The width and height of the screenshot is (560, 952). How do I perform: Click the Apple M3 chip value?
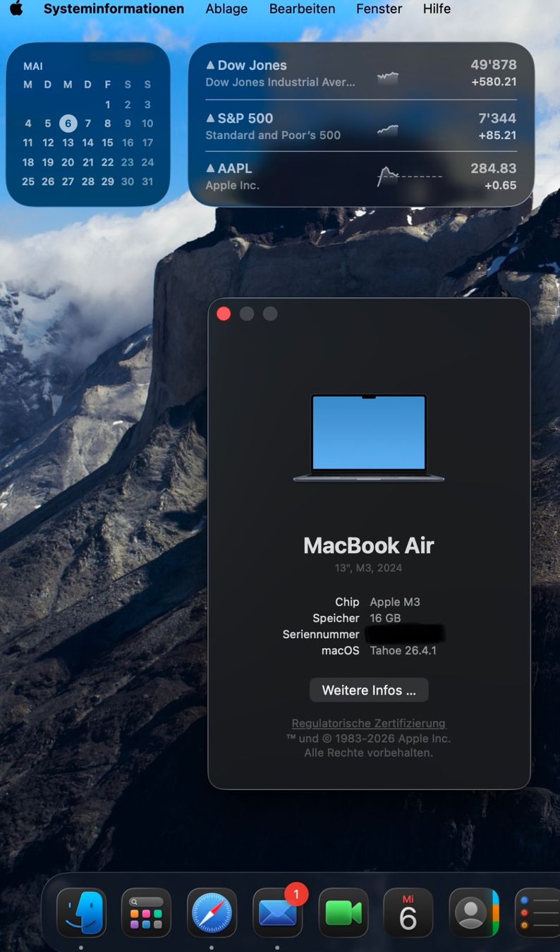[395, 602]
